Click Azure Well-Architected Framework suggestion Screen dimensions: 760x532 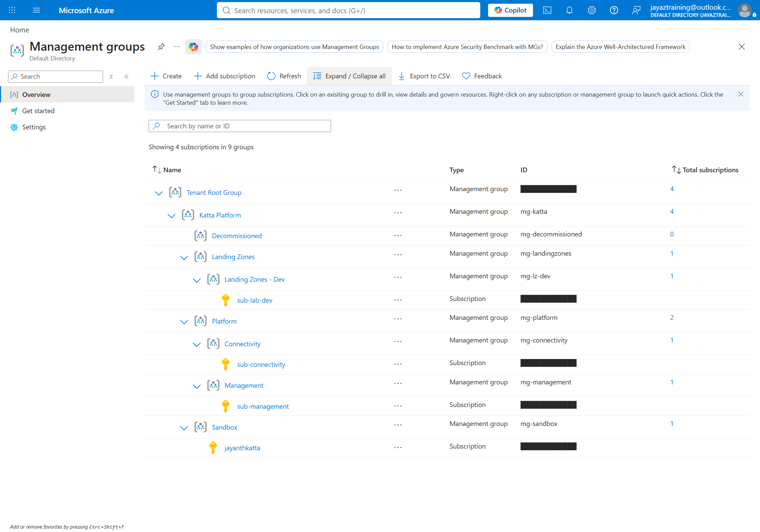(620, 47)
